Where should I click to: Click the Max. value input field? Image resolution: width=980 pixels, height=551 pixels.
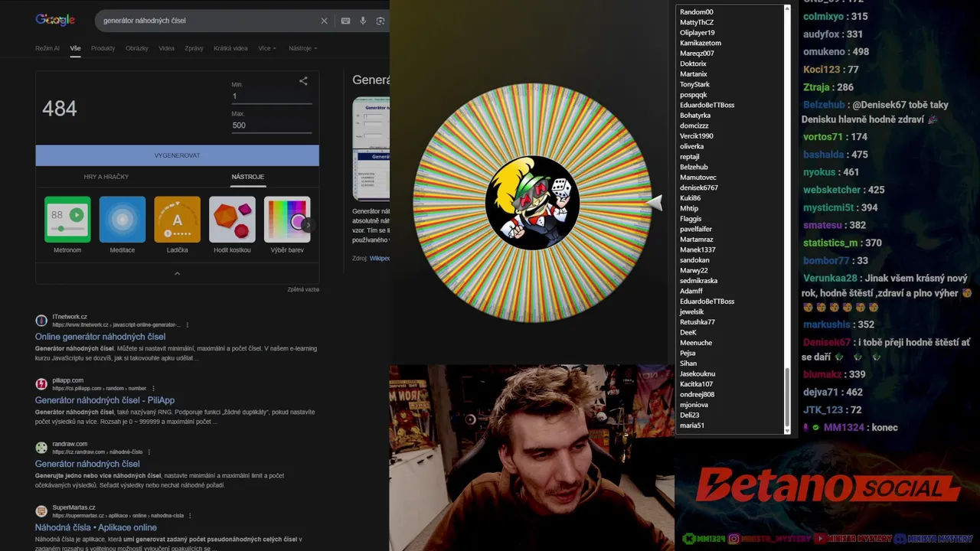[272, 126]
